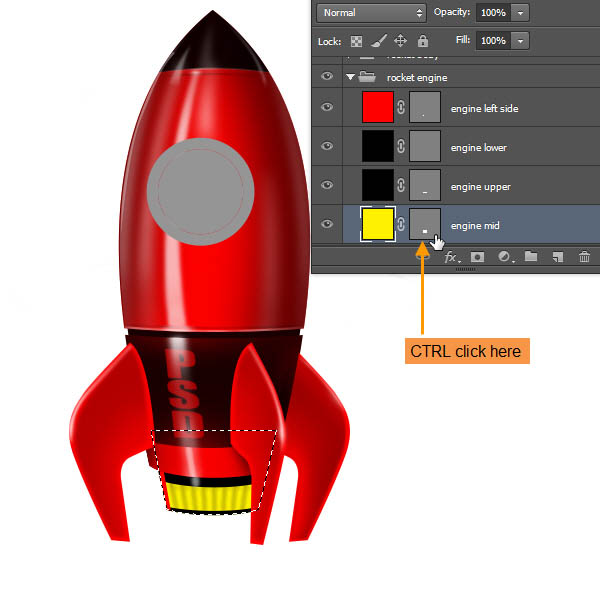This screenshot has height=600, width=600.
Task: Click the lock image pixels brush icon
Action: (x=379, y=41)
